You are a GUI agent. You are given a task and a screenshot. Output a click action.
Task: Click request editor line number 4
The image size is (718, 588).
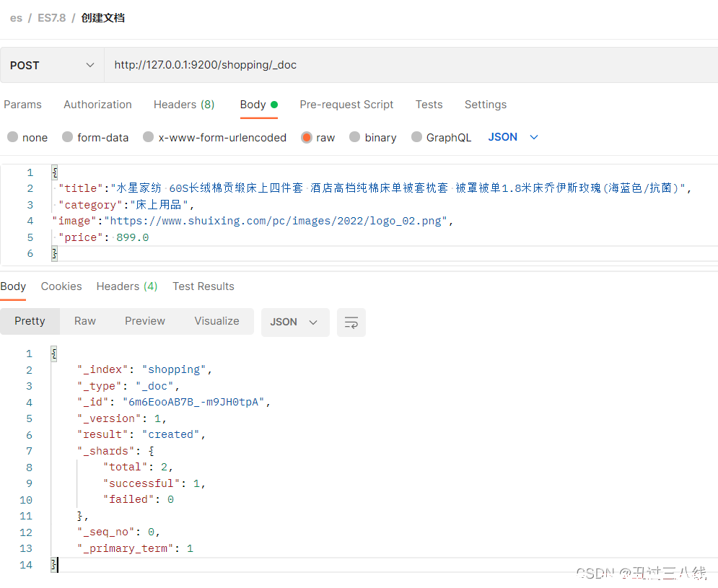tap(30, 221)
